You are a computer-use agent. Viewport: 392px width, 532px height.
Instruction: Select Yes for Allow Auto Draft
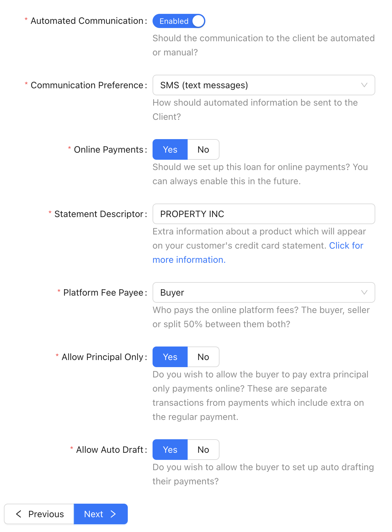tap(170, 450)
